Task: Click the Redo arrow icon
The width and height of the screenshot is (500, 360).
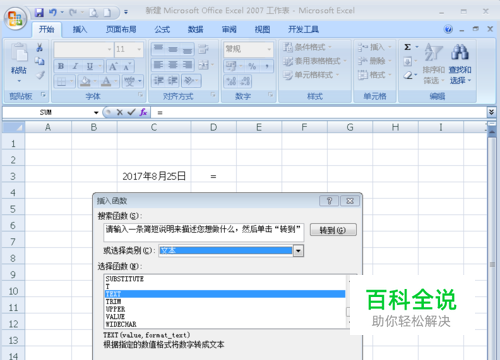Action: pos(73,13)
